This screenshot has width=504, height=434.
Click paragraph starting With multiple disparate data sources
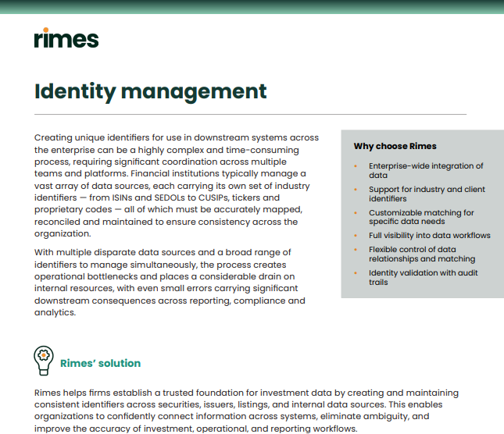point(170,282)
